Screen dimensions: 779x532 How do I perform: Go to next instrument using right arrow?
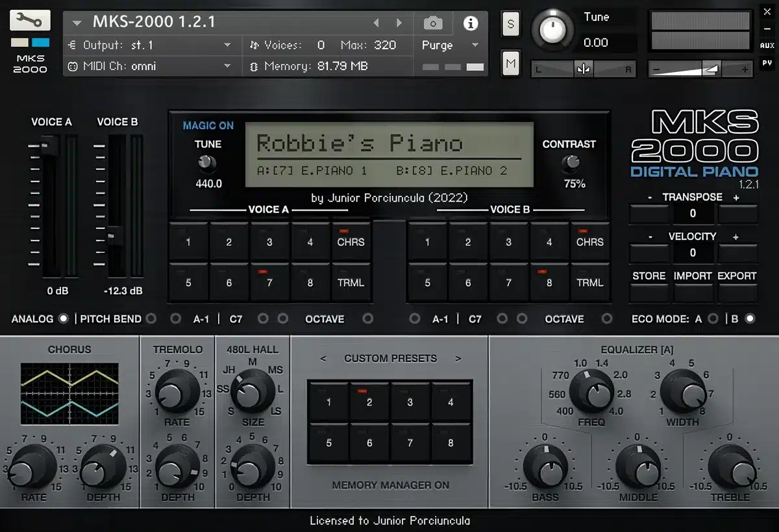[399, 23]
